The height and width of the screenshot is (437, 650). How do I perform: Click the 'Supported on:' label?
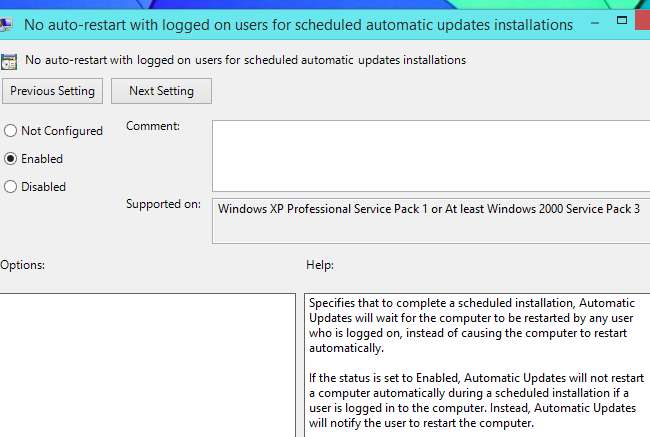[x=163, y=205]
